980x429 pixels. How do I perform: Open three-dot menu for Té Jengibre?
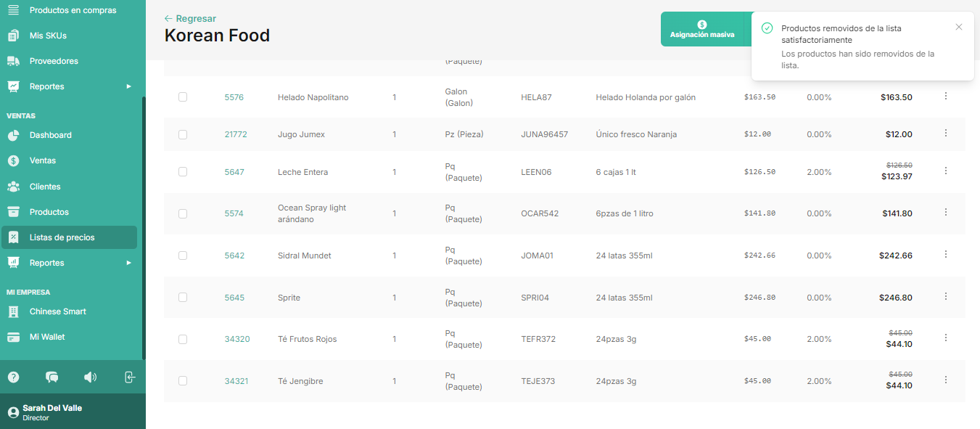[945, 380]
